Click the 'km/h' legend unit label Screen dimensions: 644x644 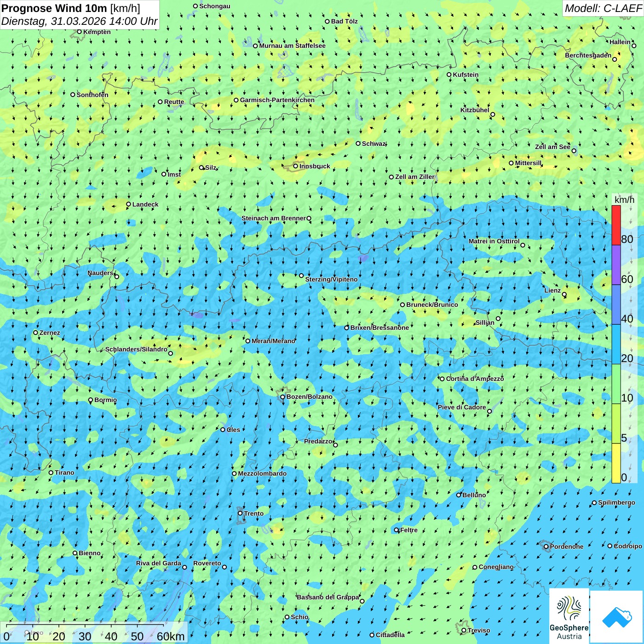point(624,200)
